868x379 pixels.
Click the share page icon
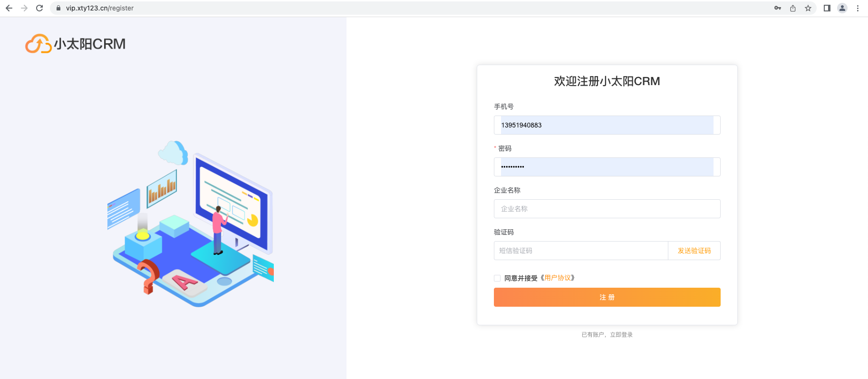pyautogui.click(x=793, y=8)
